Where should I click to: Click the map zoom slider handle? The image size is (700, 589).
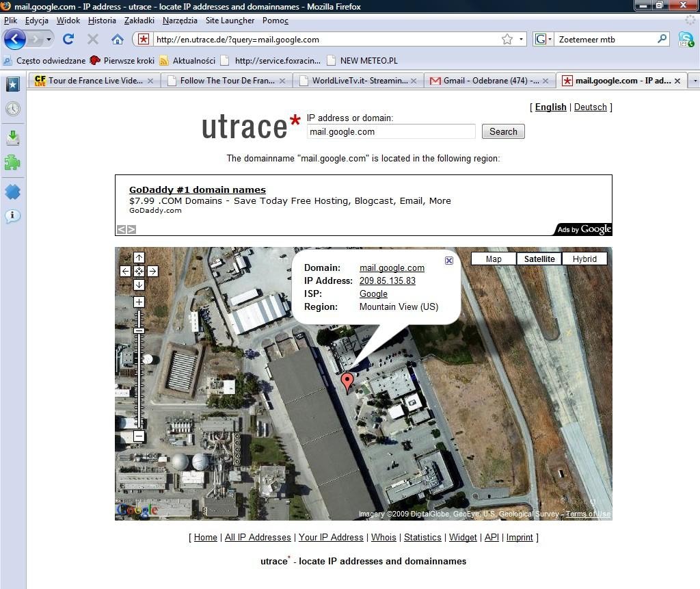click(x=139, y=330)
